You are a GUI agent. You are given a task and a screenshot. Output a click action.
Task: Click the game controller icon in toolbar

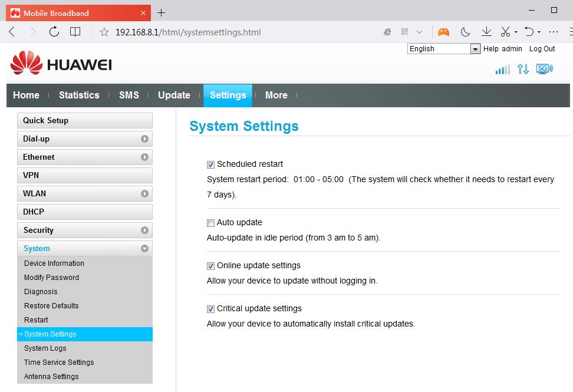point(443,32)
